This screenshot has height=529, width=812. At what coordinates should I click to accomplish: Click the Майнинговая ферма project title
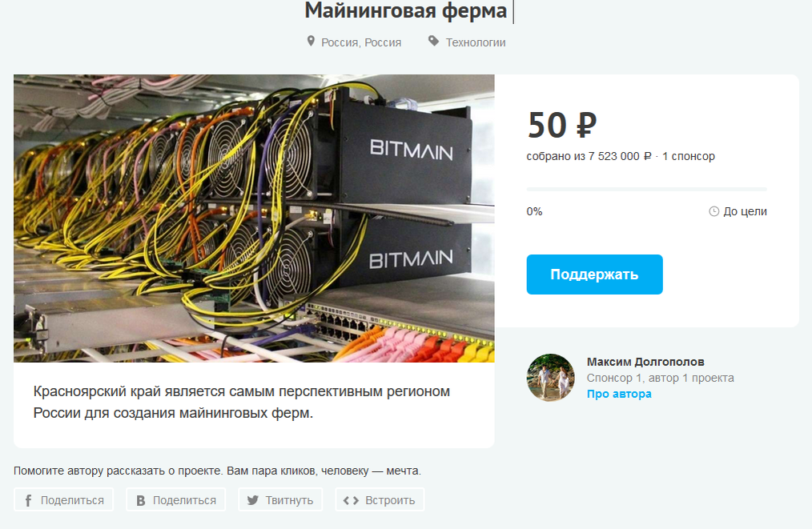pos(405,11)
